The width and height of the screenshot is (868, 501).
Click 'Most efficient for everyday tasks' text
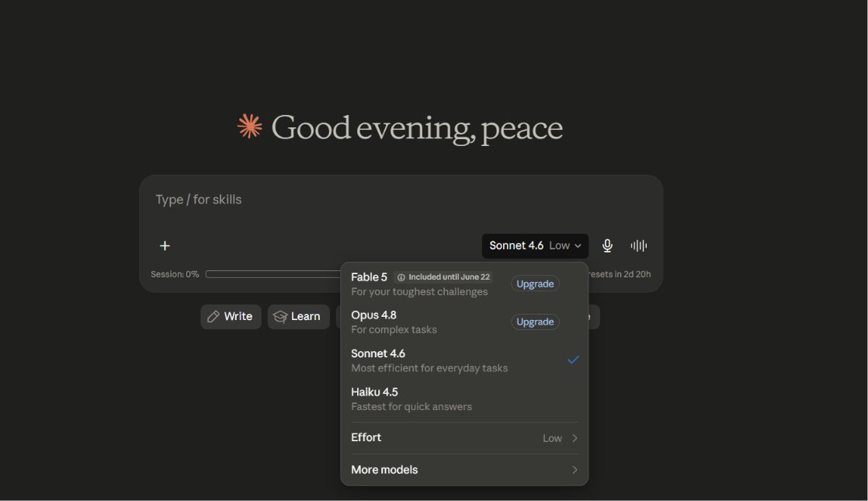429,368
